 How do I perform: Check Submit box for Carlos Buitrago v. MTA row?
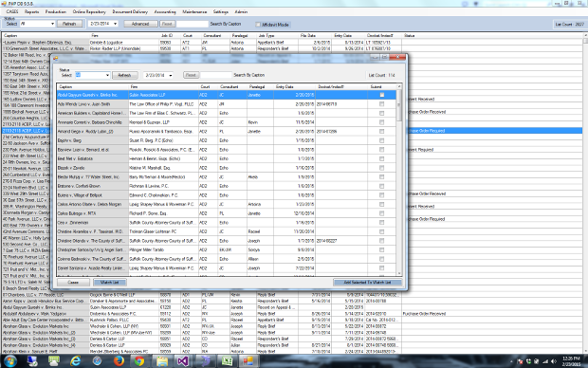point(382,213)
